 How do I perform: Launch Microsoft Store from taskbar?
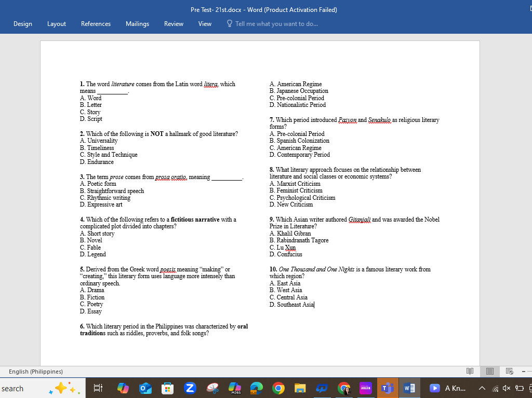167,388
